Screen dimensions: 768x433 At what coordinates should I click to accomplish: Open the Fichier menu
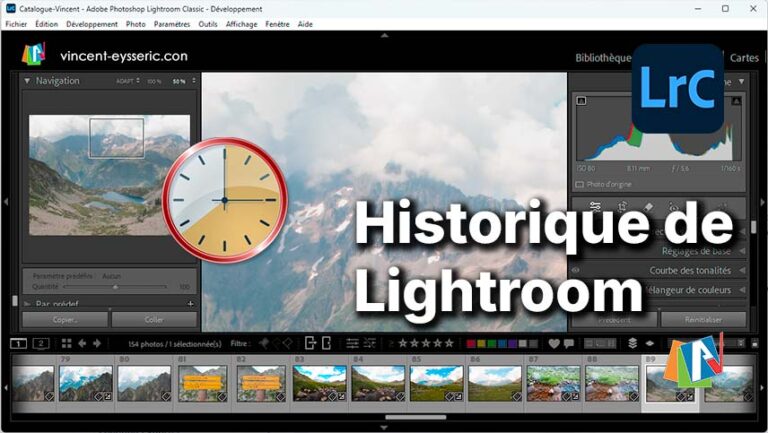pos(16,24)
